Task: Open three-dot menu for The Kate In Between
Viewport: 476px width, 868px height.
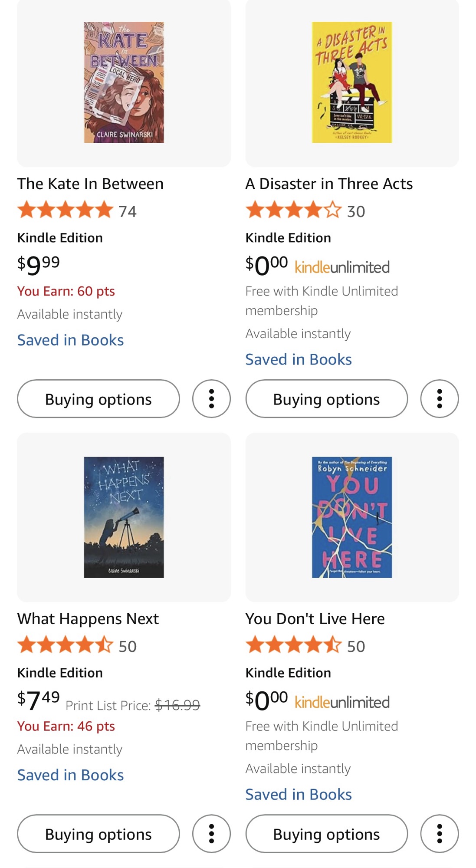Action: pyautogui.click(x=211, y=399)
